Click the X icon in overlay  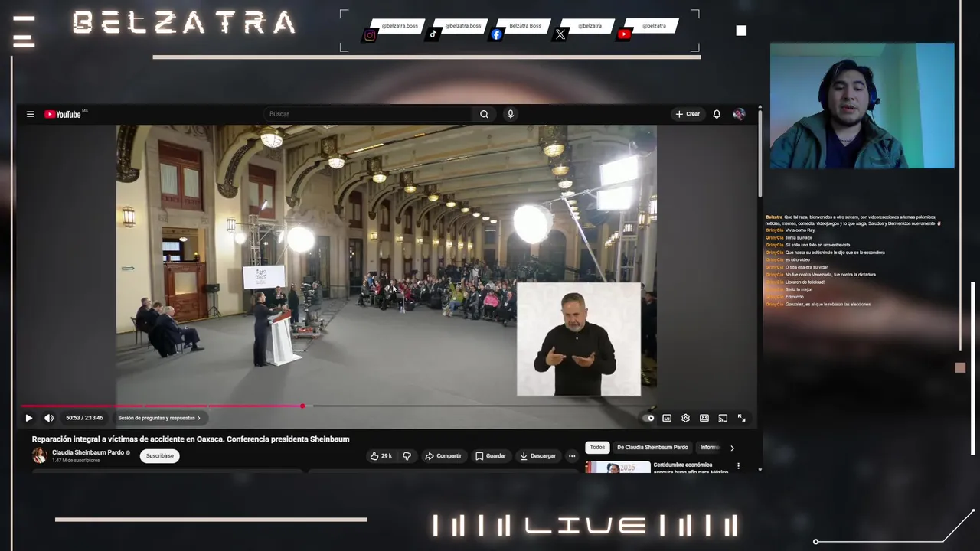[x=560, y=34]
